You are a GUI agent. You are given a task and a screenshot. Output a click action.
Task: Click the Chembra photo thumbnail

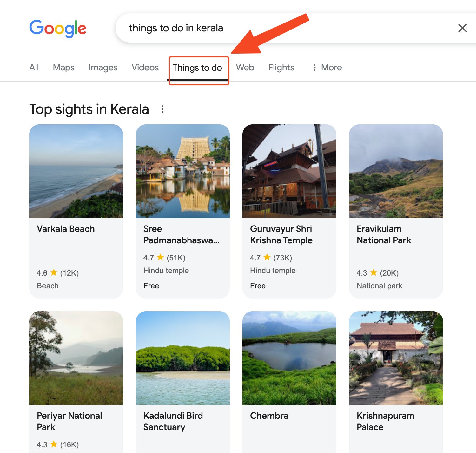point(289,358)
